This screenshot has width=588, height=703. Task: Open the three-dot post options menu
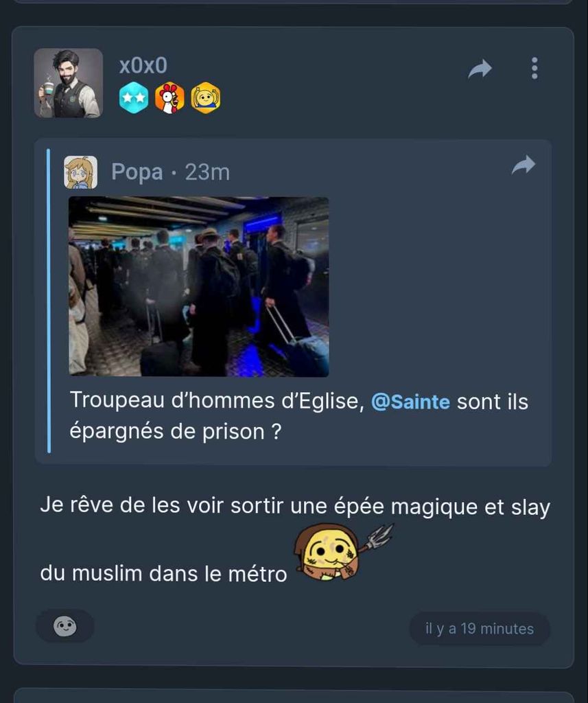pyautogui.click(x=534, y=68)
